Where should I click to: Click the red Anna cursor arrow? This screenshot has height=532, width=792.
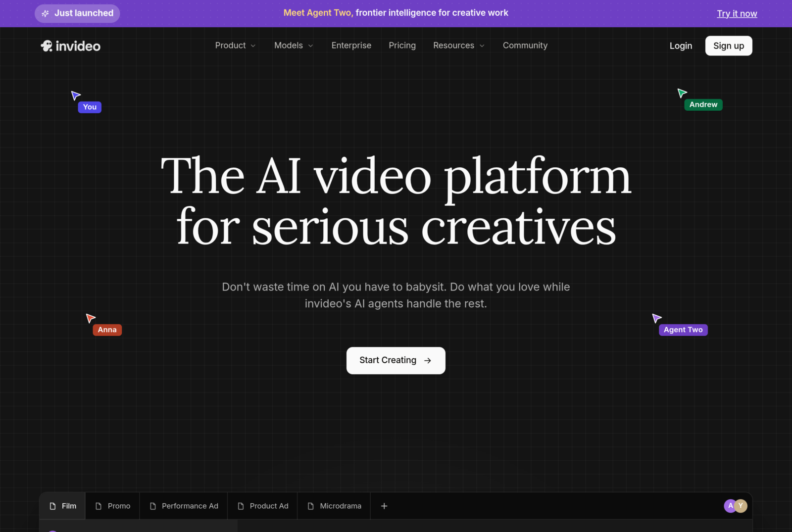(91, 318)
